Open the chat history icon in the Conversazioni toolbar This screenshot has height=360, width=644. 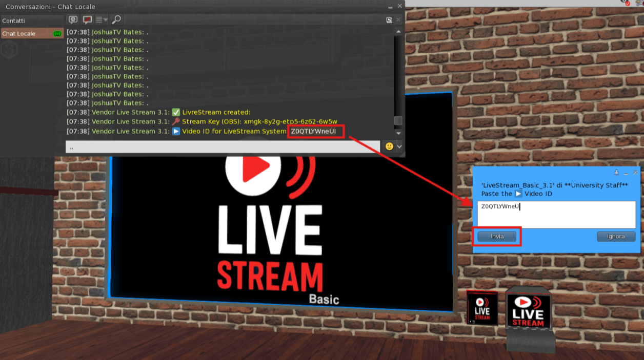point(73,20)
